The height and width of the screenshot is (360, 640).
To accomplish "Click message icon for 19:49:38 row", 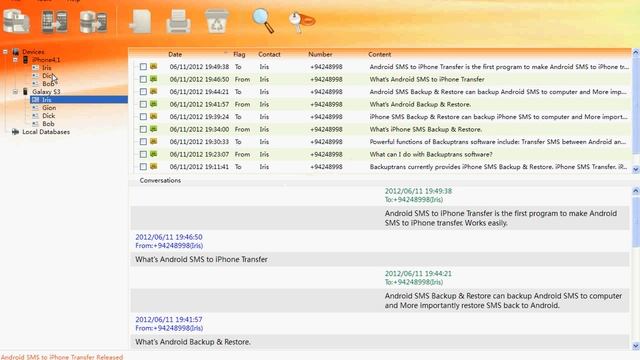I will tap(153, 66).
